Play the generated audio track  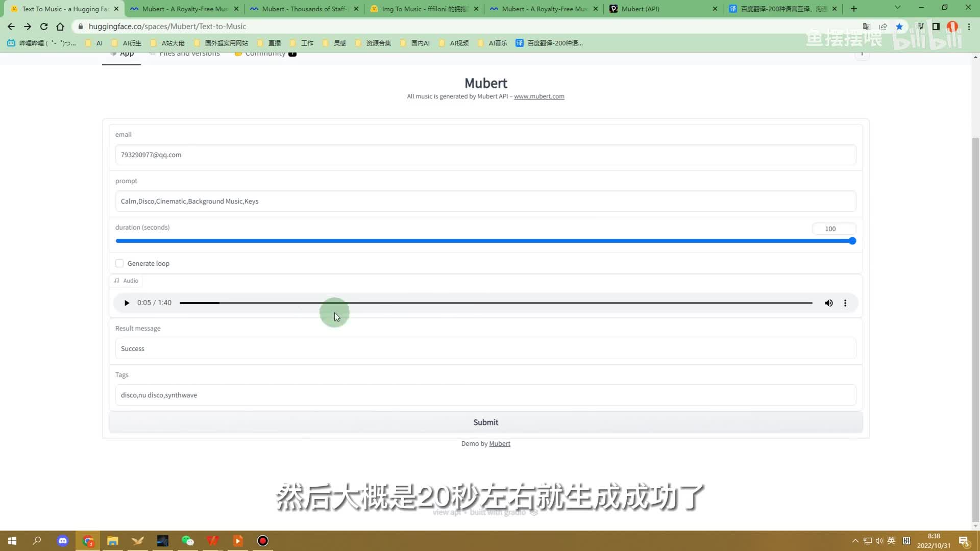(x=127, y=303)
